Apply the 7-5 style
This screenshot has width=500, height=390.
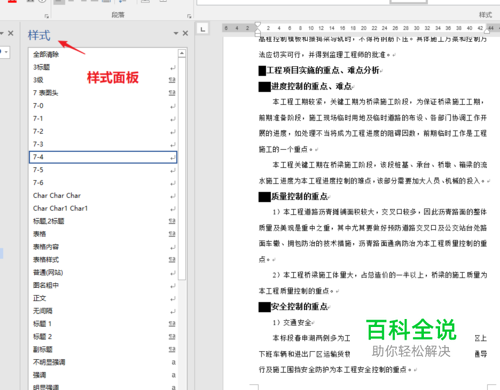click(103, 170)
